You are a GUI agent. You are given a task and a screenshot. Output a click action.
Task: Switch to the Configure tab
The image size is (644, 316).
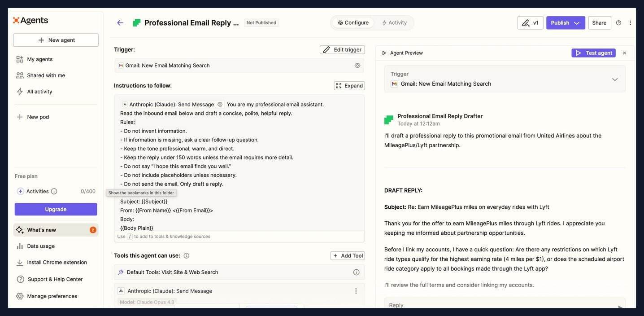[353, 22]
